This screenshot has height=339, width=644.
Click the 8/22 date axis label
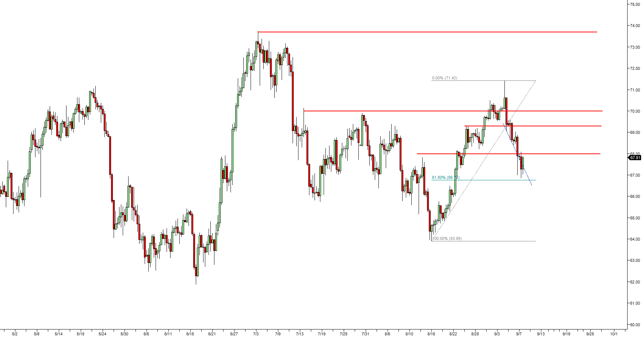pyautogui.click(x=453, y=334)
